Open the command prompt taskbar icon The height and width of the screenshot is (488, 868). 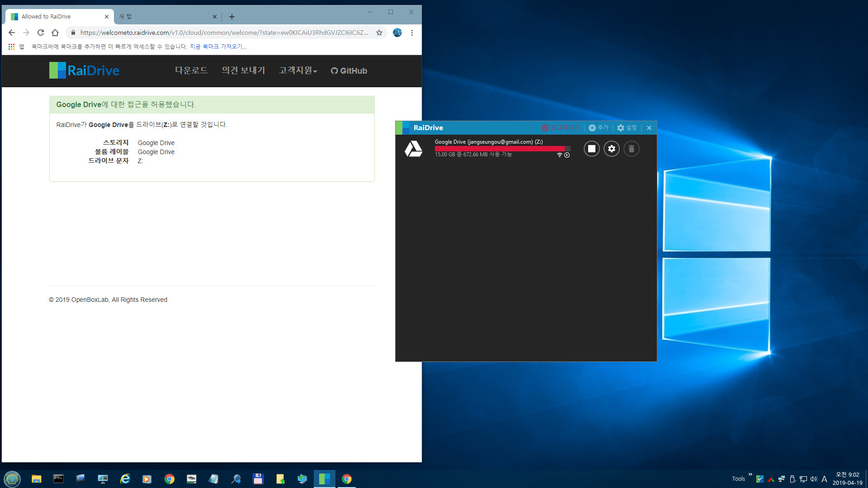pos(58,479)
